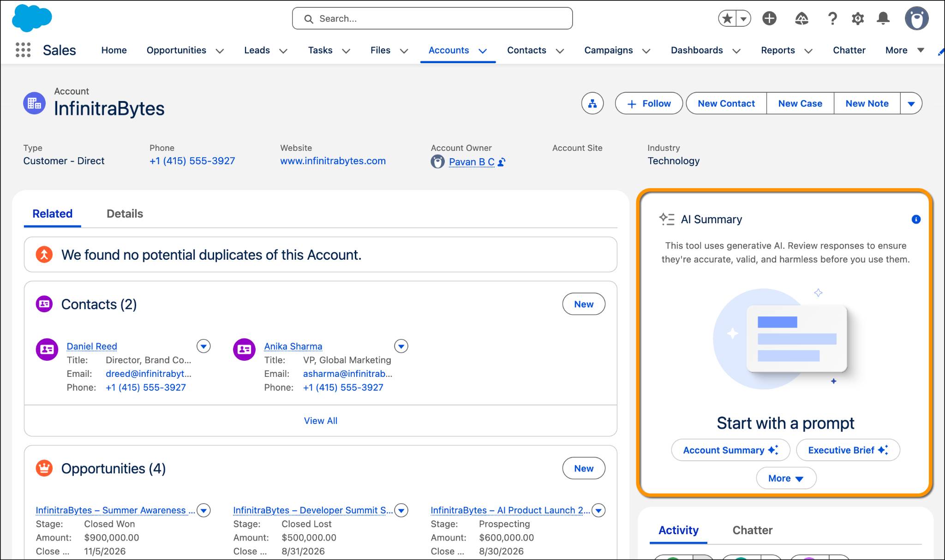Click the change owner icon beside Pavan B C
945x560 pixels.
(502, 162)
